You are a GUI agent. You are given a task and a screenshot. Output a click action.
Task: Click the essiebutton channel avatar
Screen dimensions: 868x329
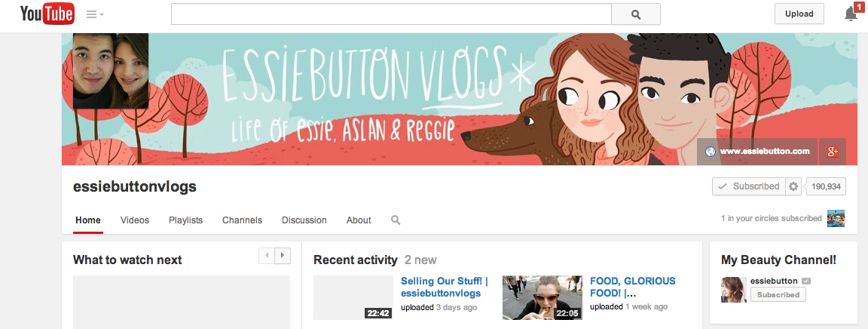click(x=733, y=290)
